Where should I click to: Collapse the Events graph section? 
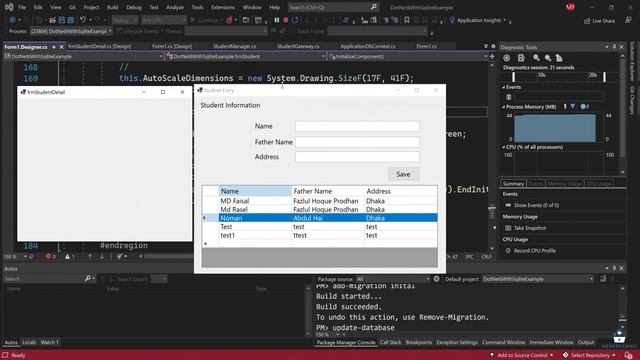pos(503,87)
